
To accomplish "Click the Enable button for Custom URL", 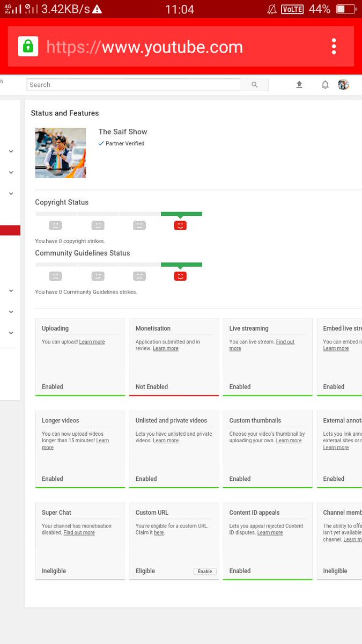I will pyautogui.click(x=205, y=572).
